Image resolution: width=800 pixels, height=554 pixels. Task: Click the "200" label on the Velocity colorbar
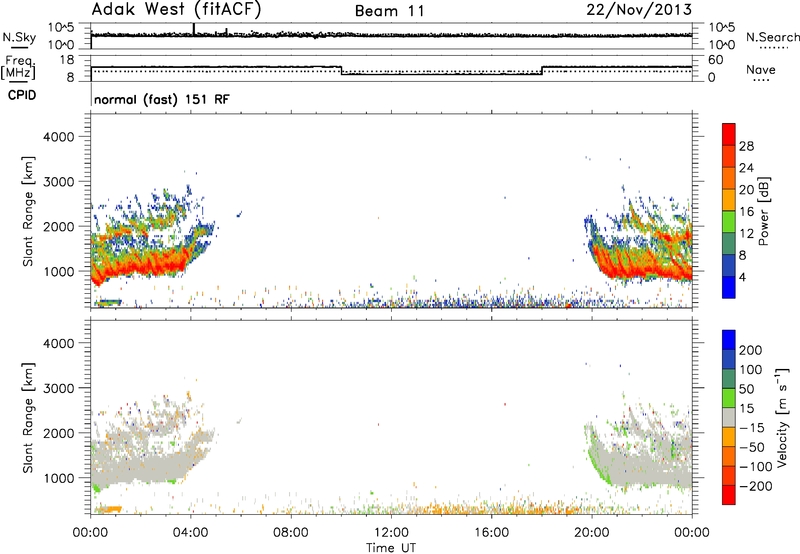(x=751, y=350)
